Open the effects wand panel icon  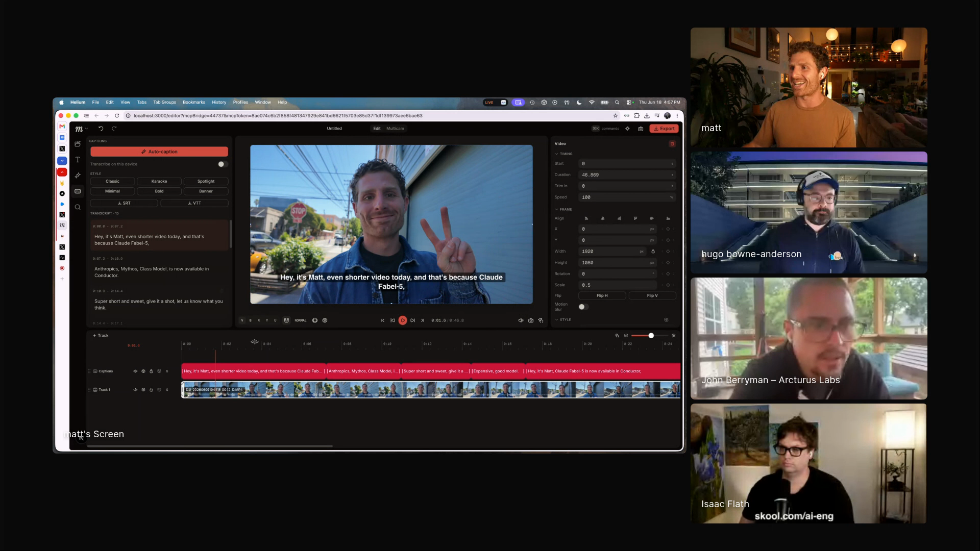coord(78,176)
